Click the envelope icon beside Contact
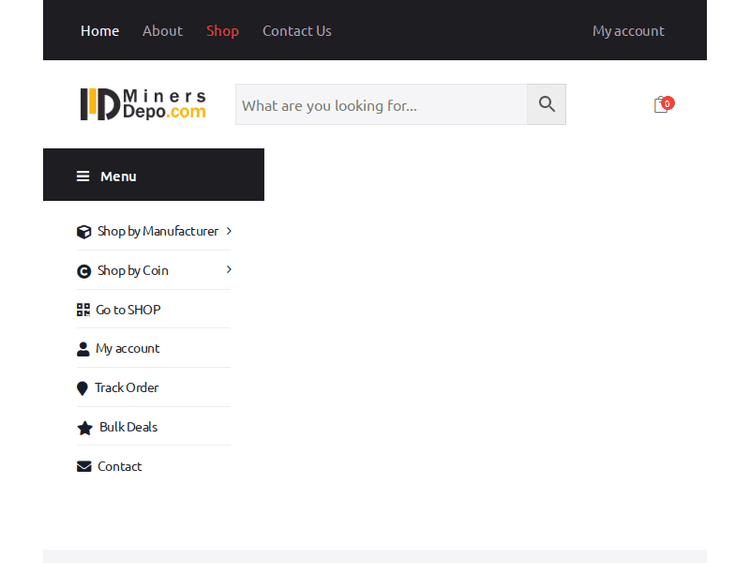This screenshot has width=750, height=563. tap(84, 466)
